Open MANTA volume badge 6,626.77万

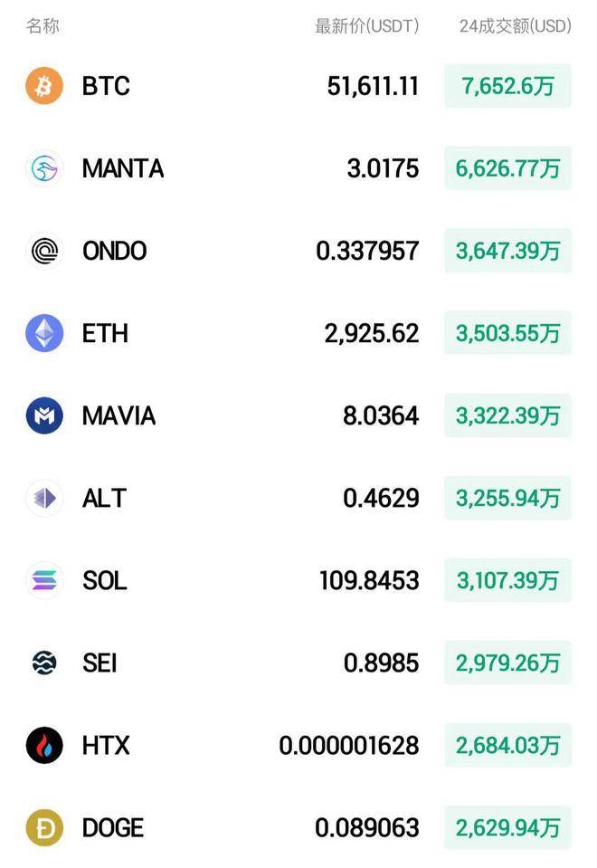coord(508,168)
